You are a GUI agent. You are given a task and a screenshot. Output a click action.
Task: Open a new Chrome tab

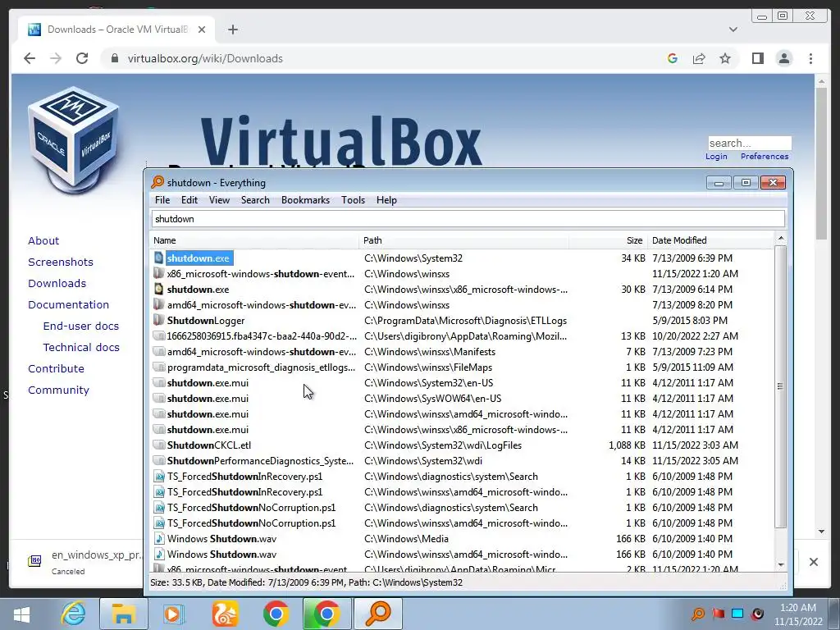pos(232,30)
